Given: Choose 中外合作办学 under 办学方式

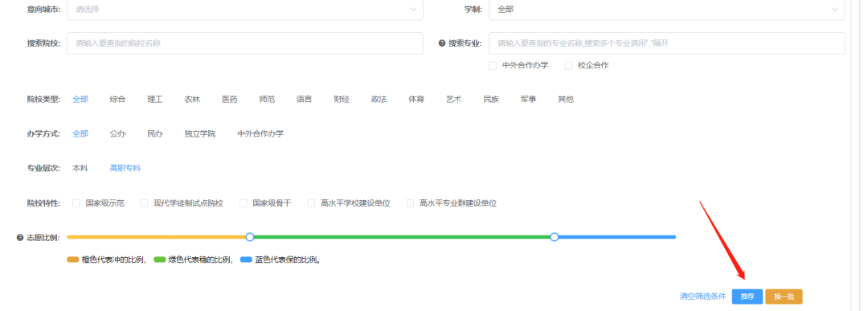Looking at the screenshot, I should 260,133.
